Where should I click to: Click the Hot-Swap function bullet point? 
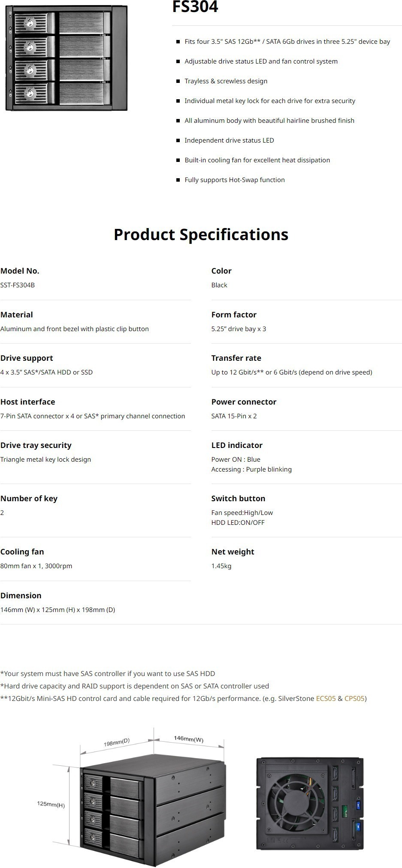tap(235, 180)
